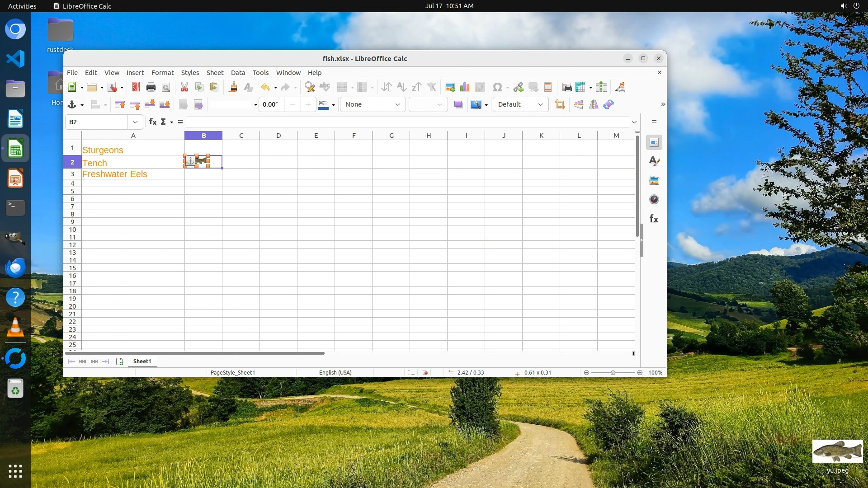This screenshot has width=868, height=488.
Task: Click the English (USA) language status
Action: coord(335,373)
